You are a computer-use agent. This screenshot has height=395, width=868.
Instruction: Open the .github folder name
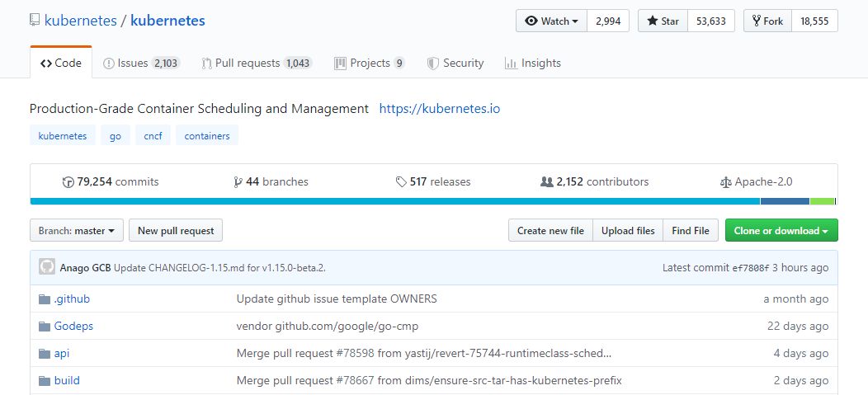coord(72,299)
